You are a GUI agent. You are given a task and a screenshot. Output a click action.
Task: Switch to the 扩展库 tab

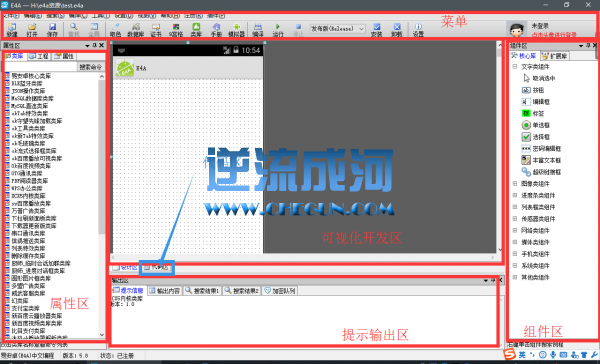tap(555, 56)
